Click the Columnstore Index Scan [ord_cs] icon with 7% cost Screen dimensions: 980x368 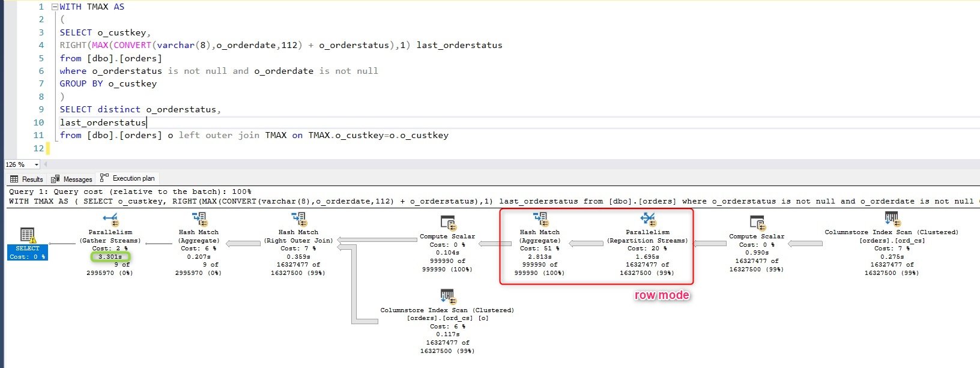pos(892,219)
